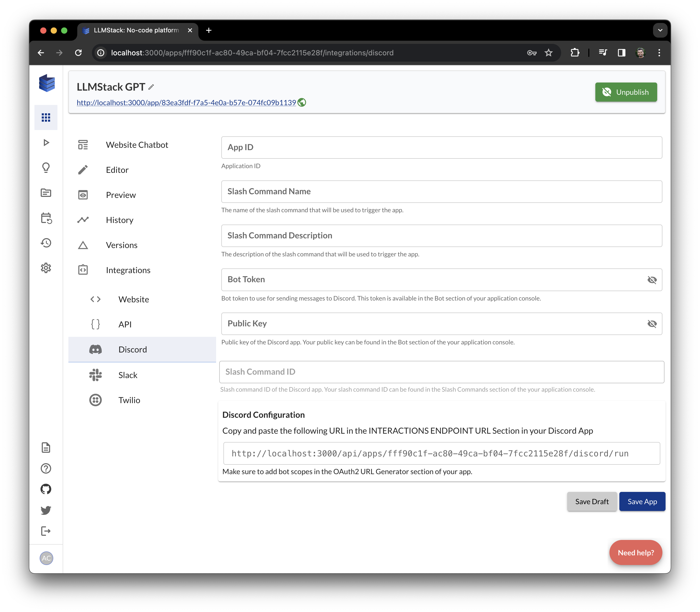Open the browser profile dropdown chevron

pyautogui.click(x=660, y=30)
